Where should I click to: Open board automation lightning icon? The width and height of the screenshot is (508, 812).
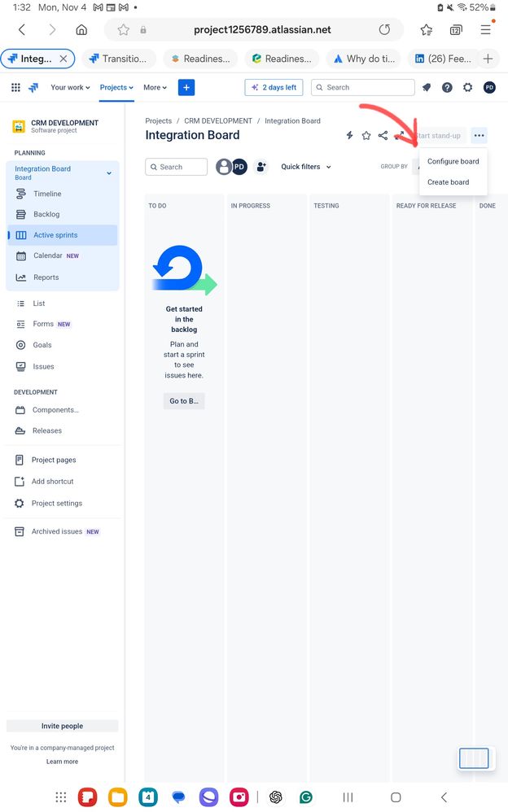(350, 136)
